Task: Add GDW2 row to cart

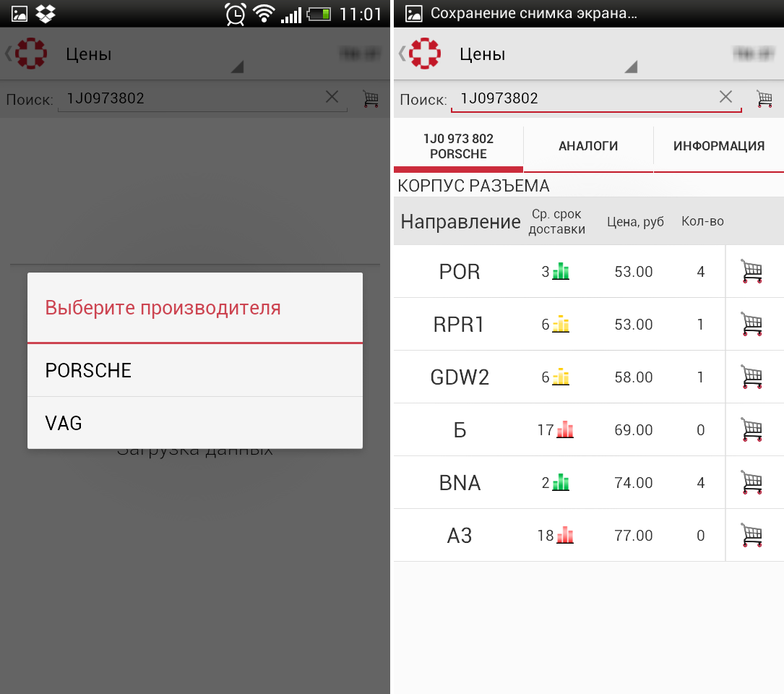Action: 751,377
